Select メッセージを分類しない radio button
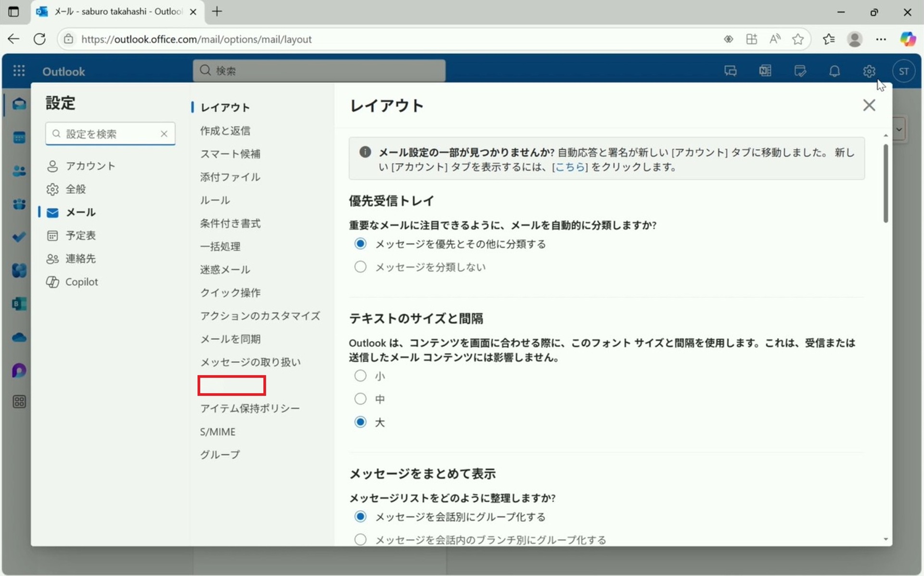Image resolution: width=924 pixels, height=576 pixels. click(x=360, y=267)
